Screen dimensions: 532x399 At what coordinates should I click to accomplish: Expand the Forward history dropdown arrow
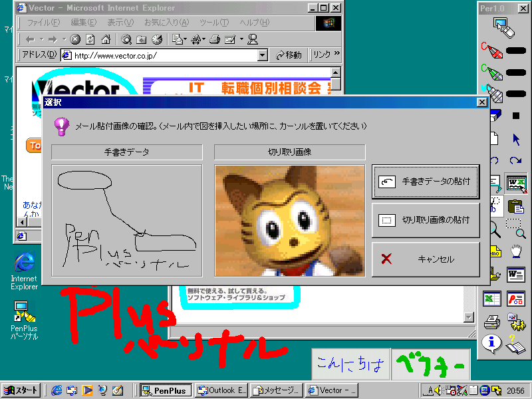click(x=64, y=40)
